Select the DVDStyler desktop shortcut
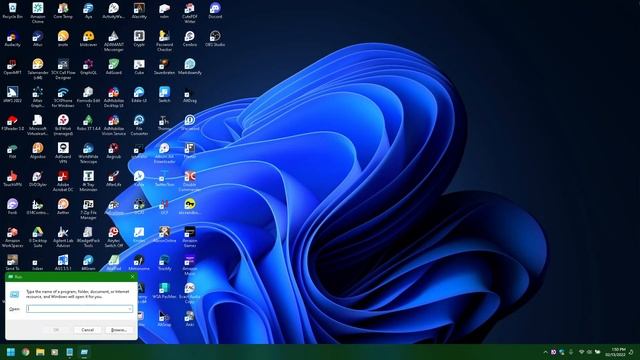The height and width of the screenshot is (360, 640). tap(38, 179)
